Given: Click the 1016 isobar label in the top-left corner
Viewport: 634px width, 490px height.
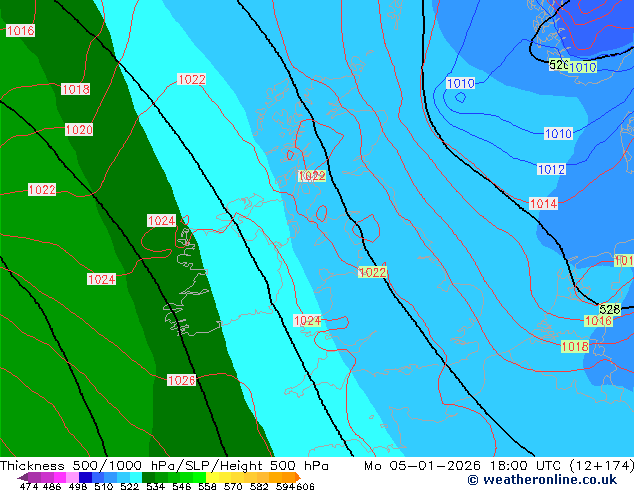Looking at the screenshot, I should pyautogui.click(x=20, y=30).
